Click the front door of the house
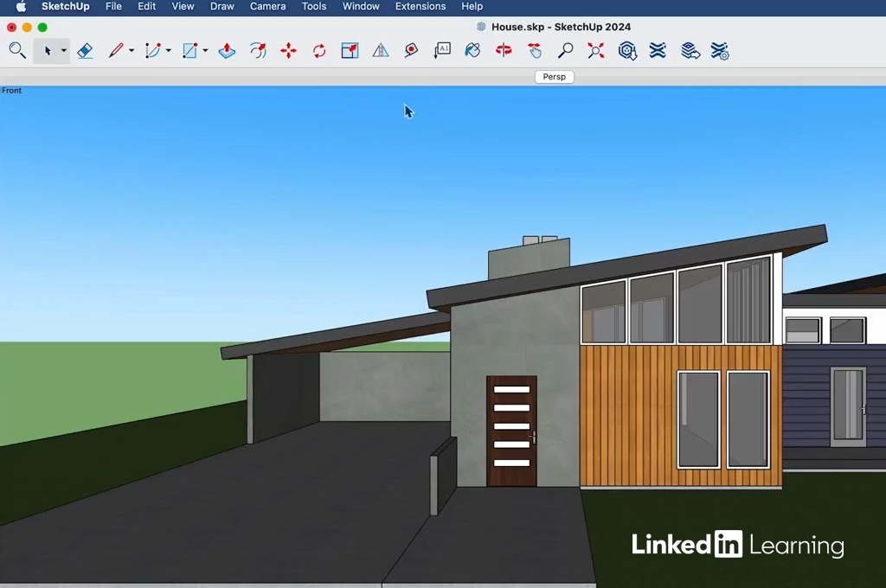Image resolution: width=886 pixels, height=588 pixels. 511,431
